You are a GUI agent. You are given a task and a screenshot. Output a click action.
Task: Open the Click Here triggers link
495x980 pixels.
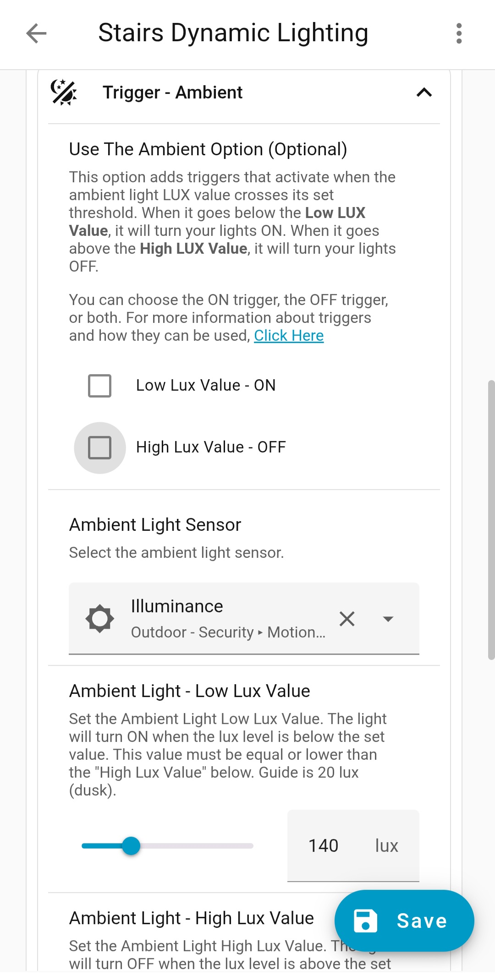click(x=289, y=336)
